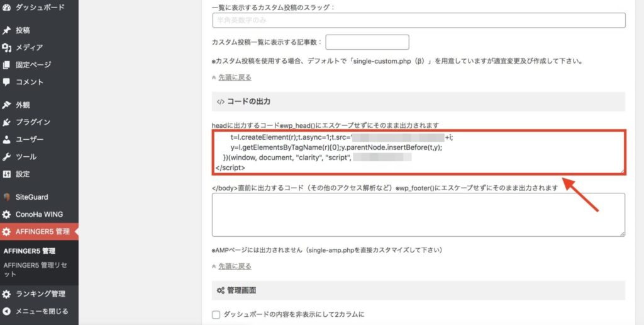
Task: Click the ランキング管理 gear icon
Action: (x=6, y=294)
